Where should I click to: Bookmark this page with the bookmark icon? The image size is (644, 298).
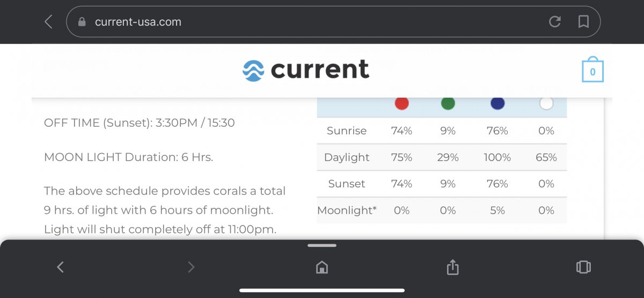pyautogui.click(x=583, y=22)
